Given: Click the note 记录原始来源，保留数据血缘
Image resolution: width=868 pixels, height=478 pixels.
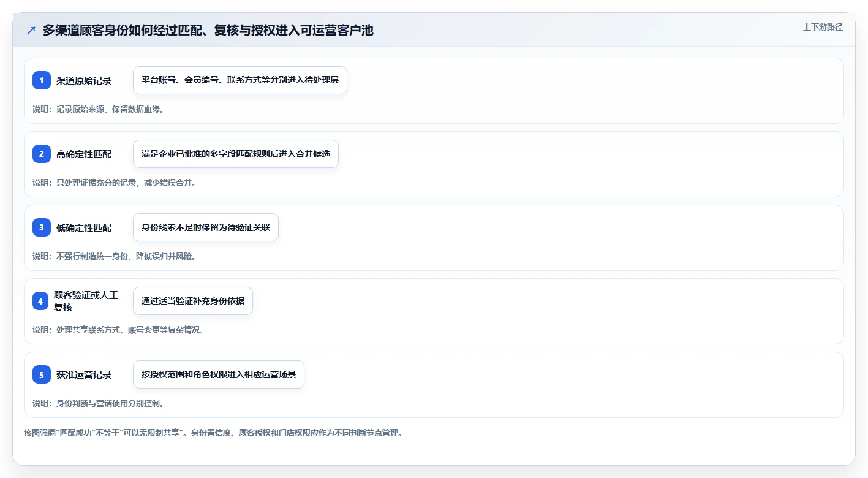Looking at the screenshot, I should tap(99, 109).
